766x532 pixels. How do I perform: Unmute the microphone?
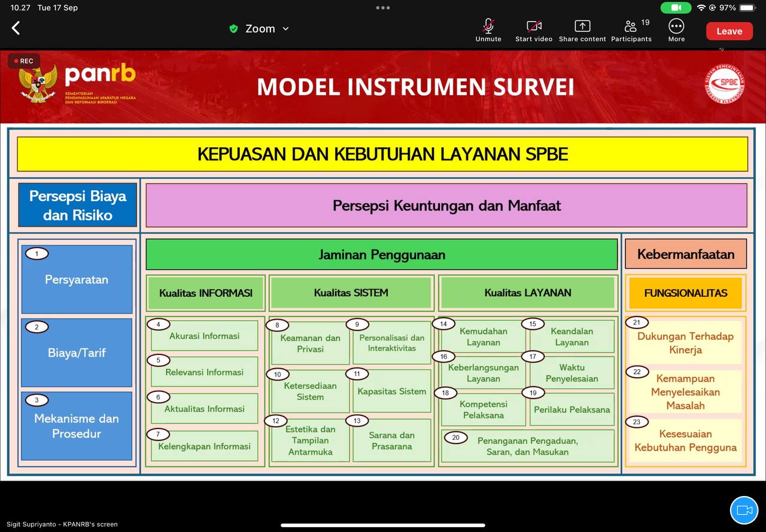click(488, 30)
